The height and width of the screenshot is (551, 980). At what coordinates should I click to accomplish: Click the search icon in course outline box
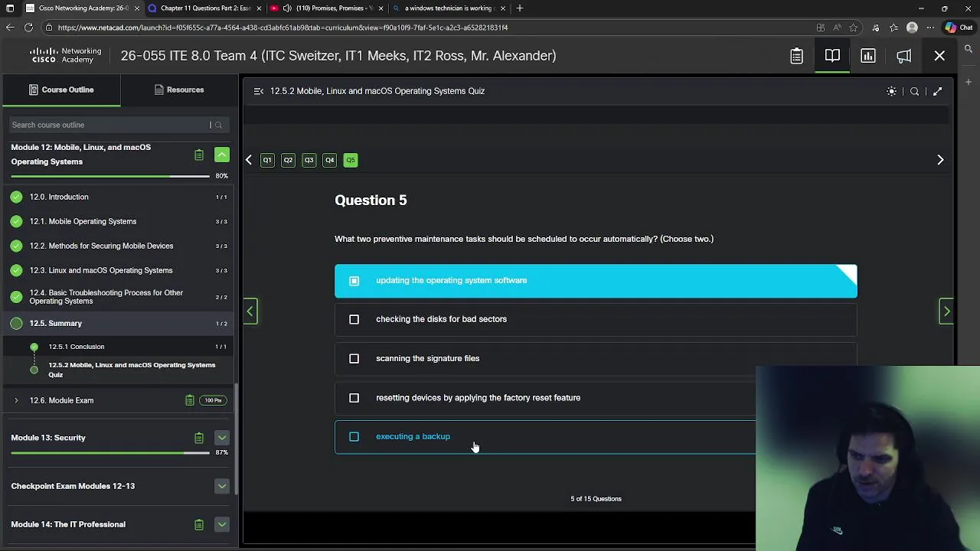point(218,125)
